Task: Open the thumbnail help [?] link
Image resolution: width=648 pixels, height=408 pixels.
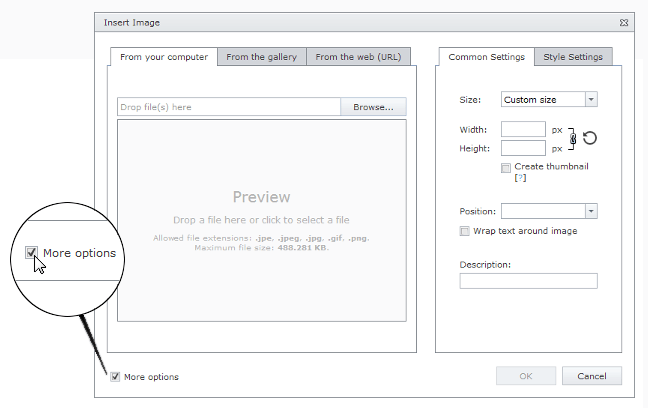Action: (x=520, y=178)
